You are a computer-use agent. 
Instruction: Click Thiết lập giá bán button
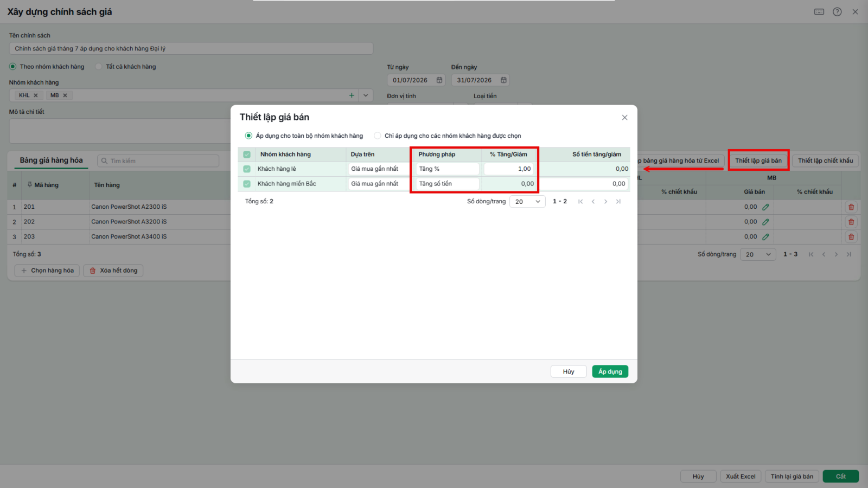tap(758, 160)
